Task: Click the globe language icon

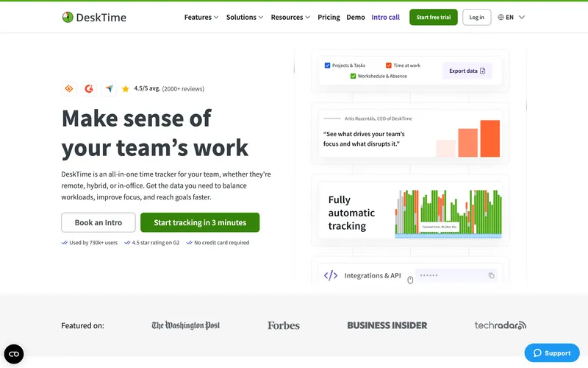Action: 501,17
